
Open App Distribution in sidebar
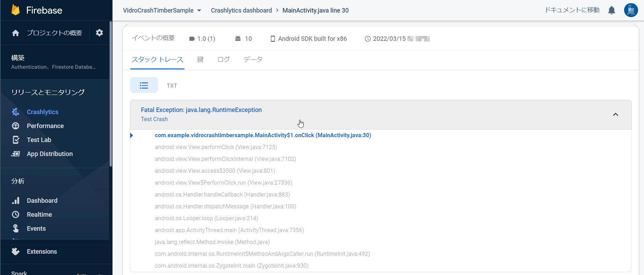coord(50,154)
